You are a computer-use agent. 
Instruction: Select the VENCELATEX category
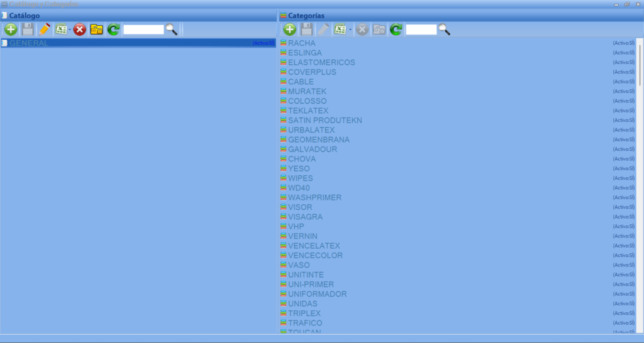458,246
